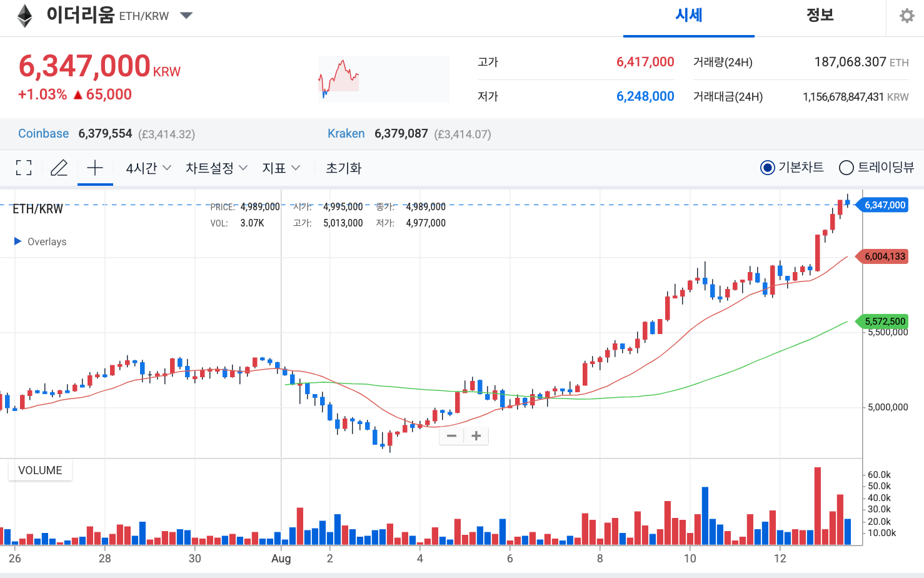Open the 4시간 timeframe dropdown

click(x=147, y=168)
